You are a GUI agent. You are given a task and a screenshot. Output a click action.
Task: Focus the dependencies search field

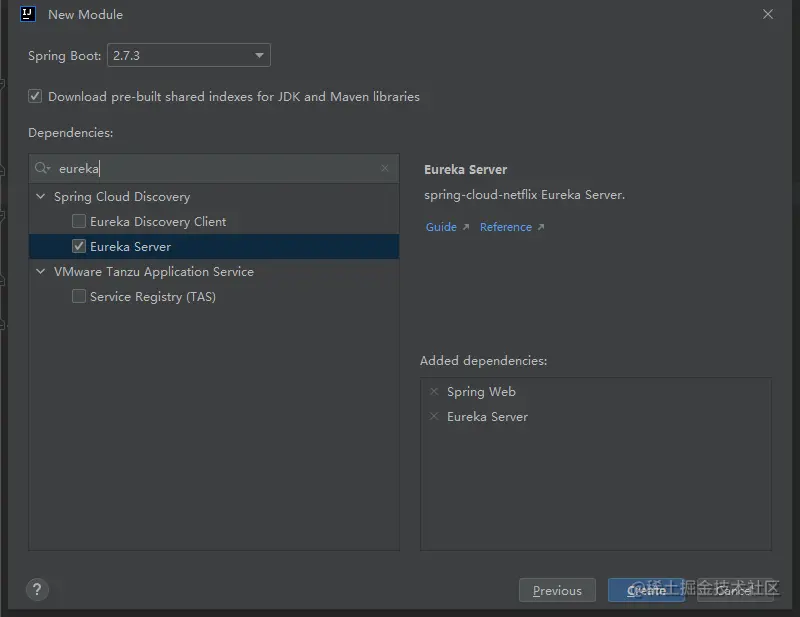point(214,168)
